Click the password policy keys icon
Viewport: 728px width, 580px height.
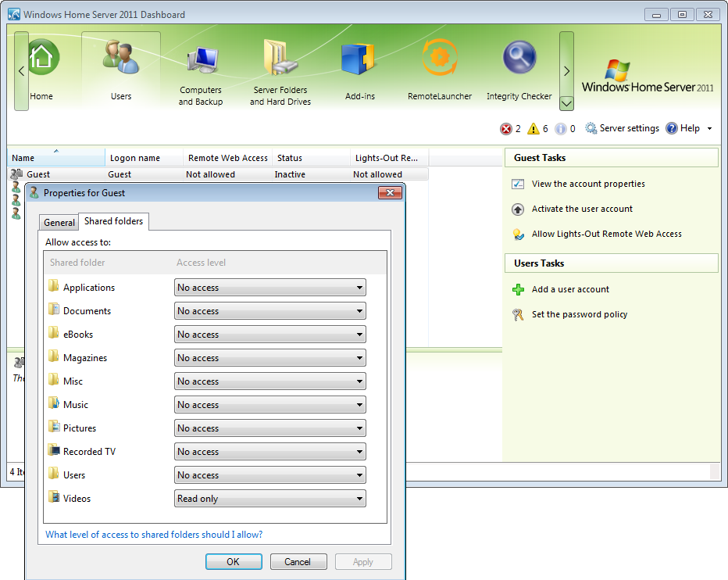518,315
